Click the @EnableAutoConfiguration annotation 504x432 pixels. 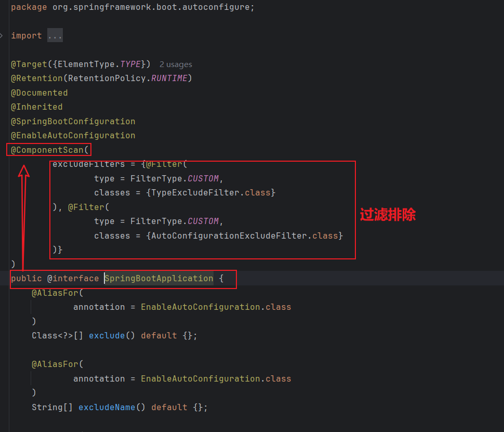click(x=73, y=135)
